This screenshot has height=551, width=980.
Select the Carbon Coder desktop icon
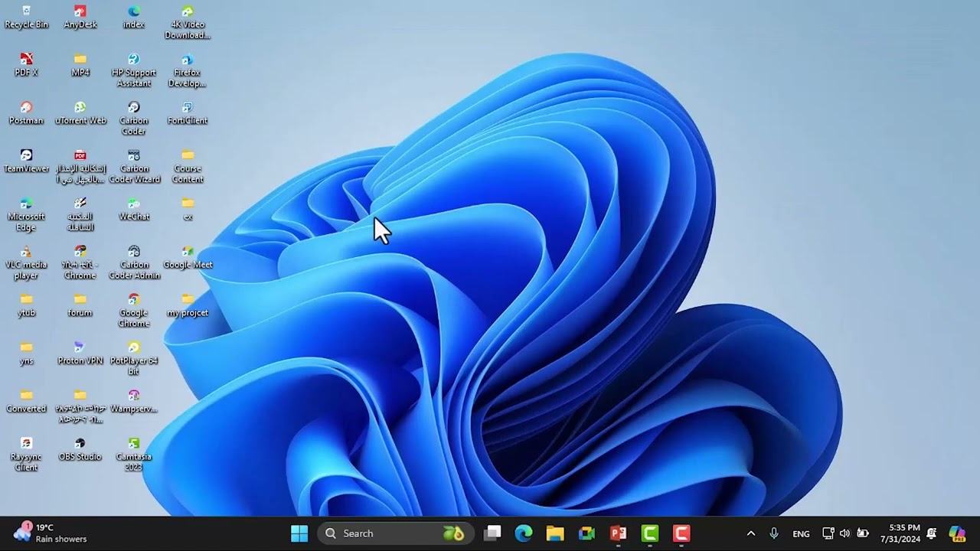coord(134,119)
